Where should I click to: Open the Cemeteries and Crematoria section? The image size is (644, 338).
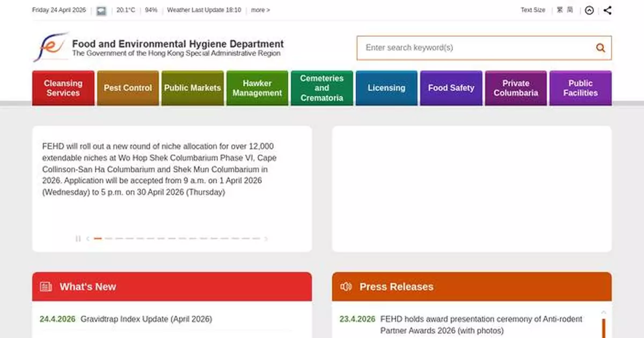[x=321, y=88]
